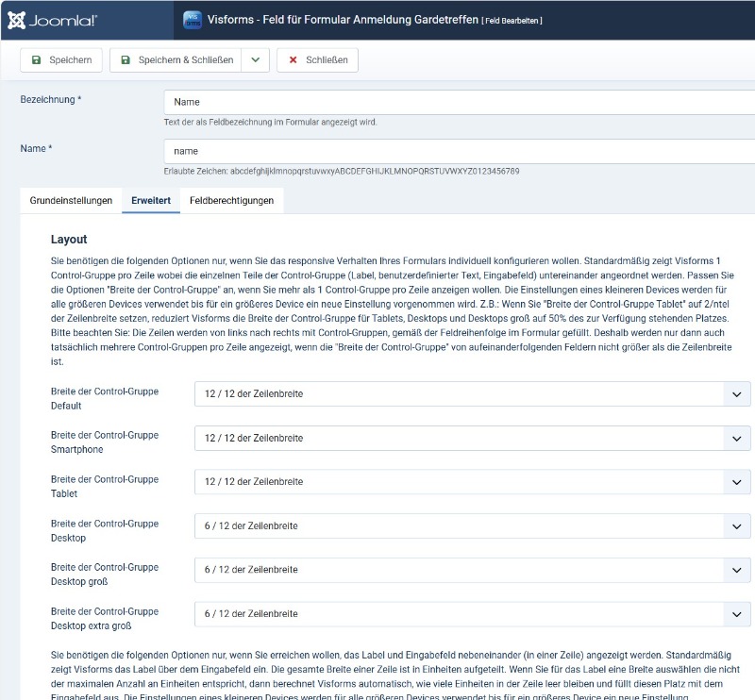
Task: Open Control-Gruppe Desktop extra groß dropdown
Action: coord(472,614)
